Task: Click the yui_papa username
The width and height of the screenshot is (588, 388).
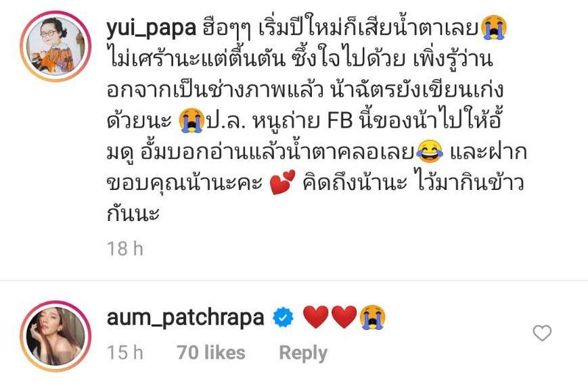Action: [151, 28]
